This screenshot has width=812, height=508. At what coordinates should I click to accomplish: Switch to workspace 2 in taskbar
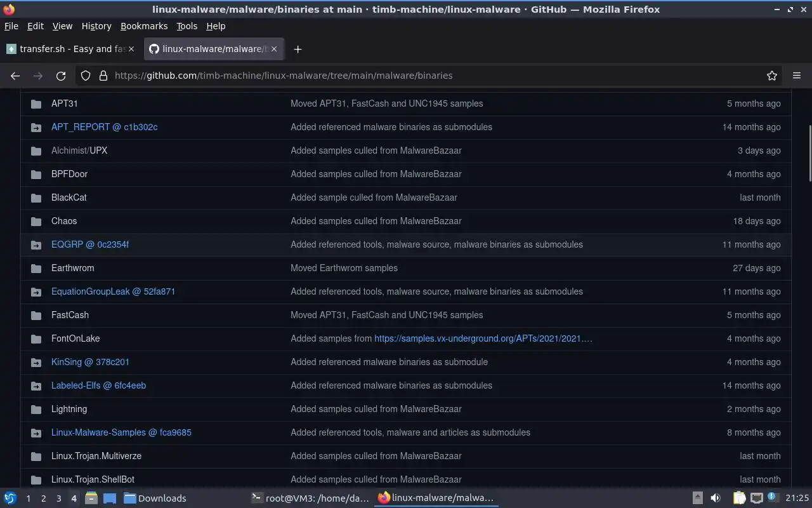pyautogui.click(x=43, y=498)
